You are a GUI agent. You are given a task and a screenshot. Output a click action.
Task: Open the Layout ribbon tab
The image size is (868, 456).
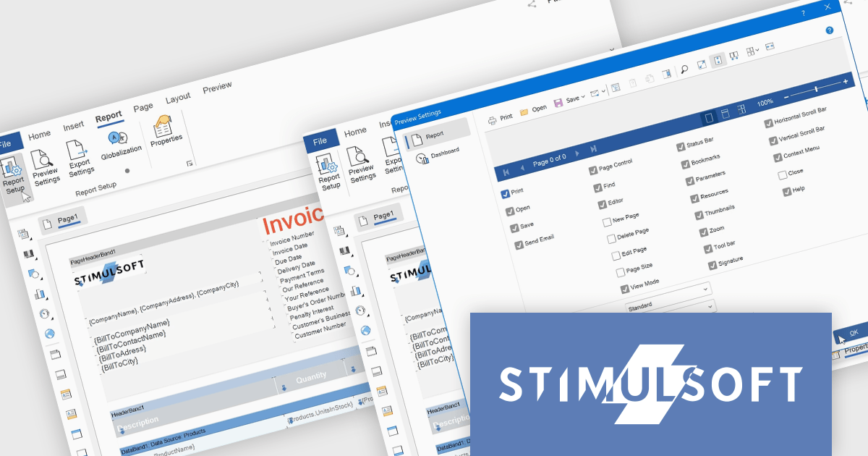pos(178,98)
